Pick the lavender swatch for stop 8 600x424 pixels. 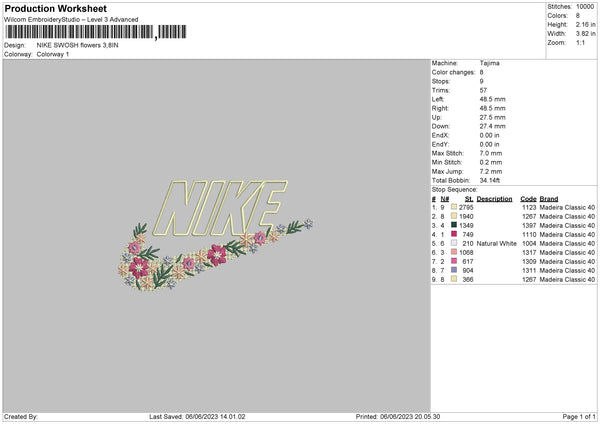tap(453, 270)
